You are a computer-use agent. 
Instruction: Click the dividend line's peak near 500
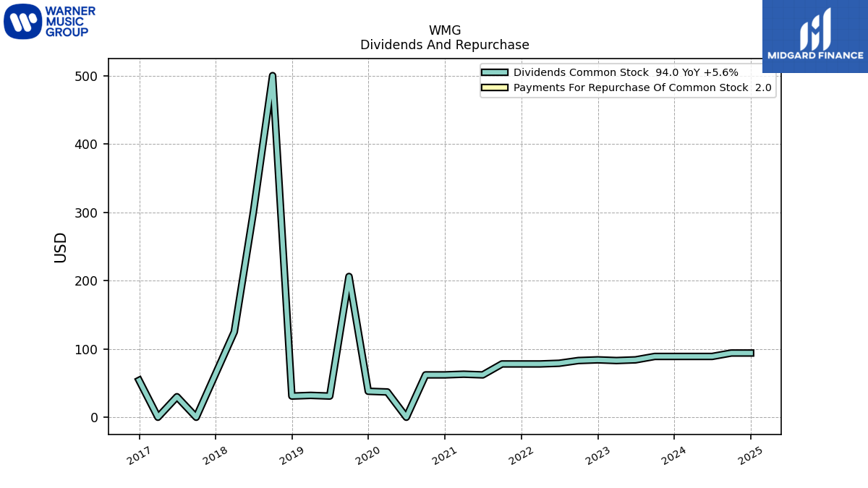pyautogui.click(x=273, y=75)
